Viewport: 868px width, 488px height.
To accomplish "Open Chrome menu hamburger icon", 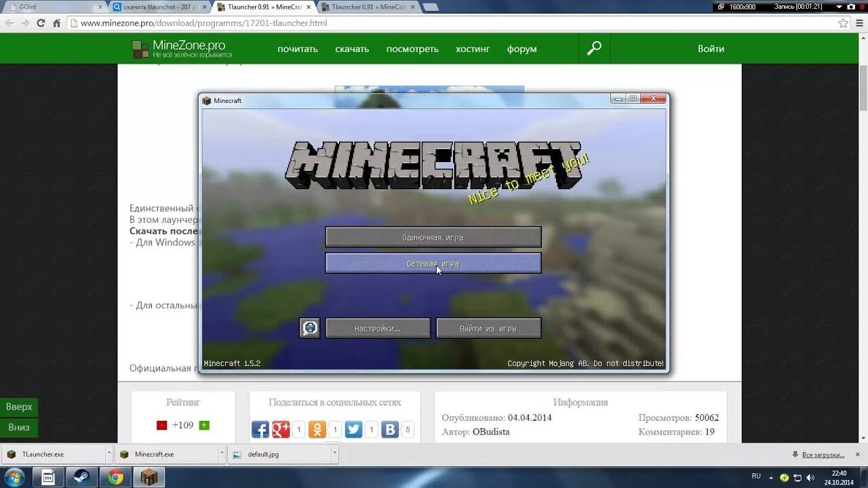I will [859, 22].
